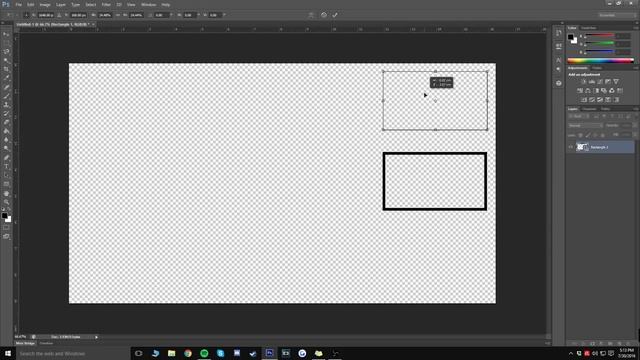Open the File menu
Viewport: 640px width, 360px height.
point(19,4)
